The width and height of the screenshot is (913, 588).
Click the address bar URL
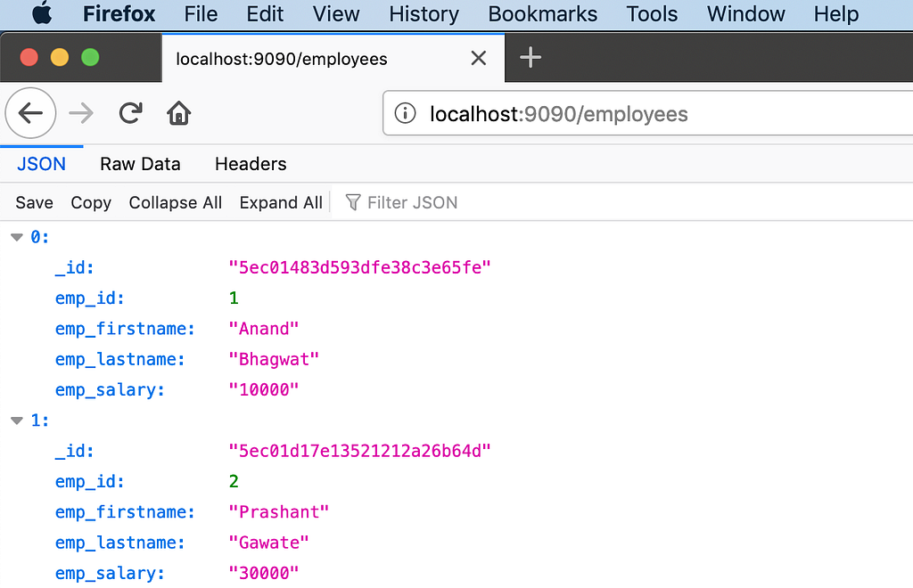[x=559, y=114]
